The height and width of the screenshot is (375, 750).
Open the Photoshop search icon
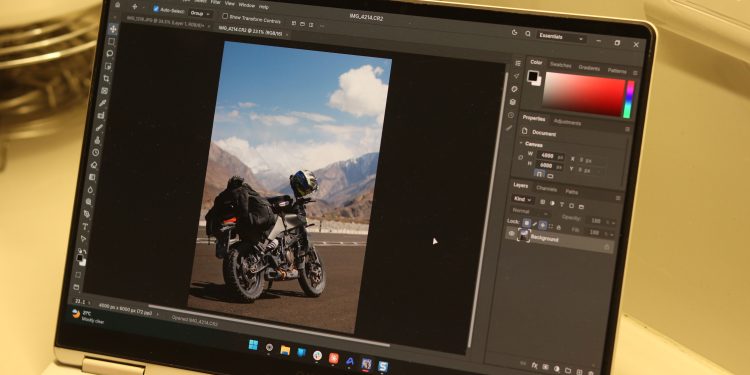(528, 33)
